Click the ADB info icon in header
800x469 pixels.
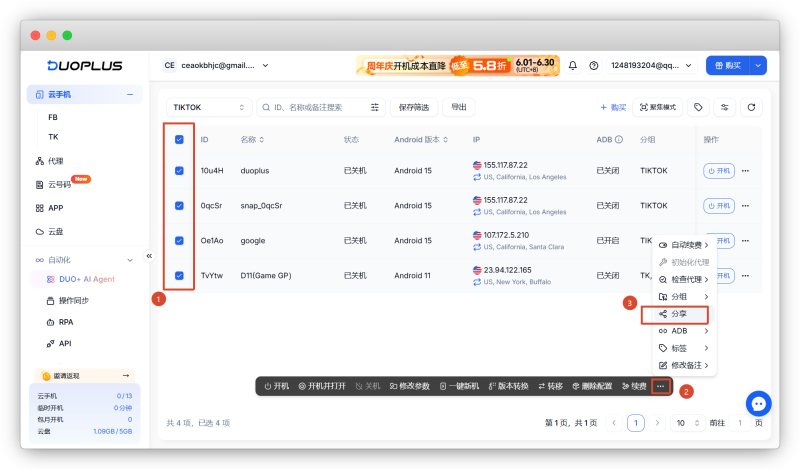coord(619,139)
